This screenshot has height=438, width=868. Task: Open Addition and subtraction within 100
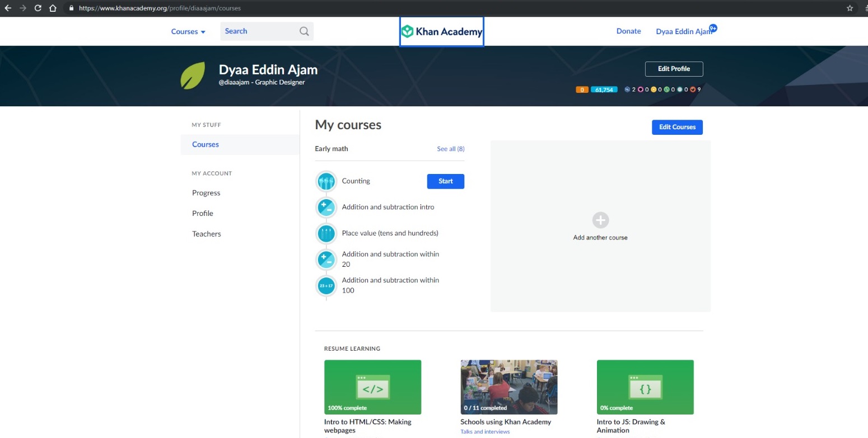(390, 285)
